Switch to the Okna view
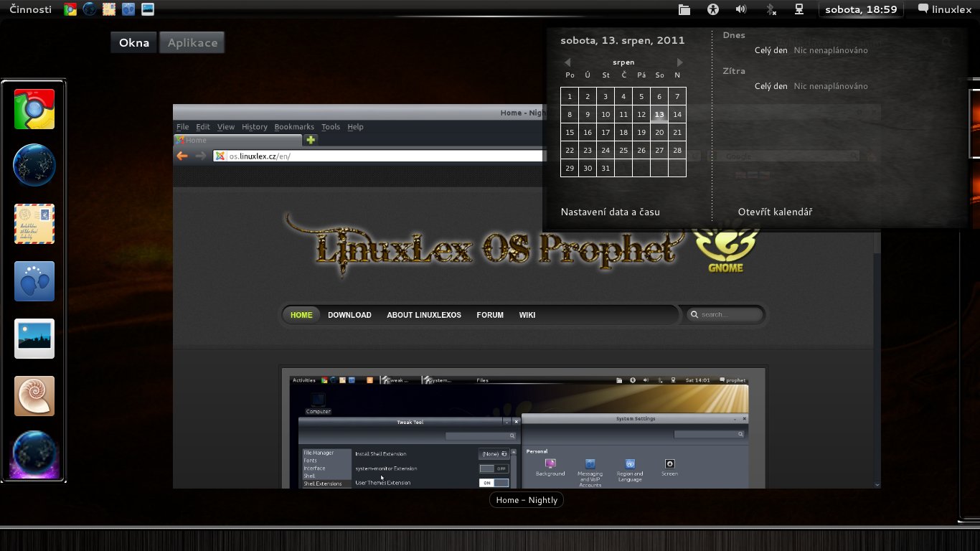 [134, 43]
